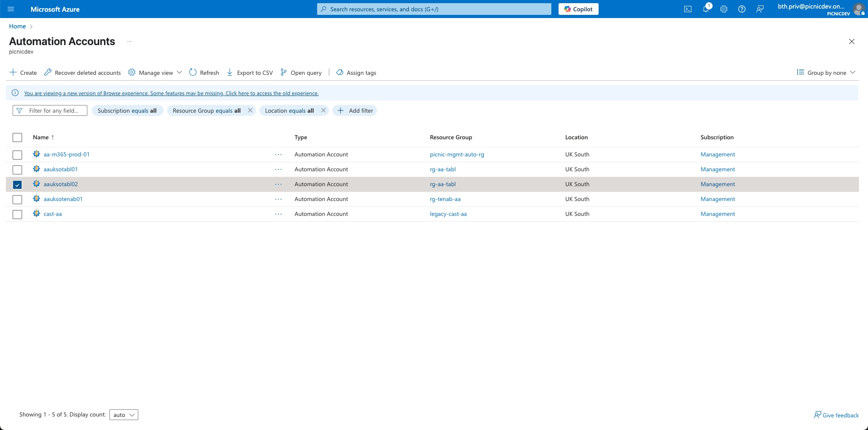The image size is (868, 430).
Task: Click the Filter for any field box
Action: pyautogui.click(x=50, y=110)
